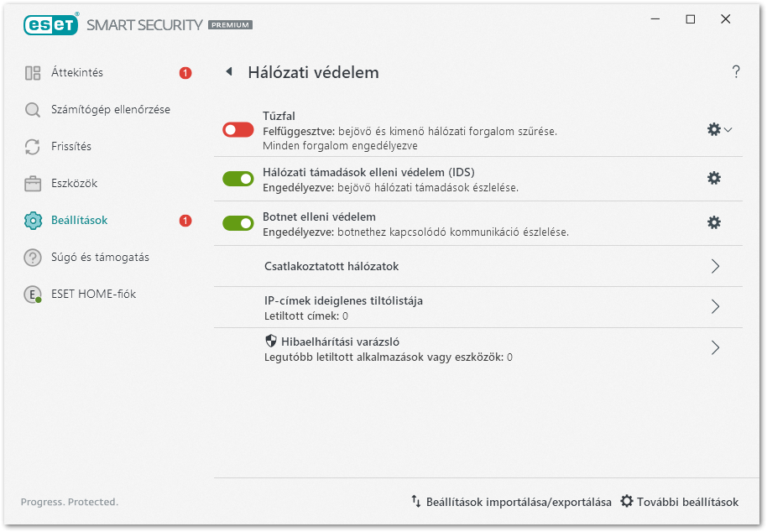Click the Számítógép ellenőrzése magnifier icon

click(33, 110)
